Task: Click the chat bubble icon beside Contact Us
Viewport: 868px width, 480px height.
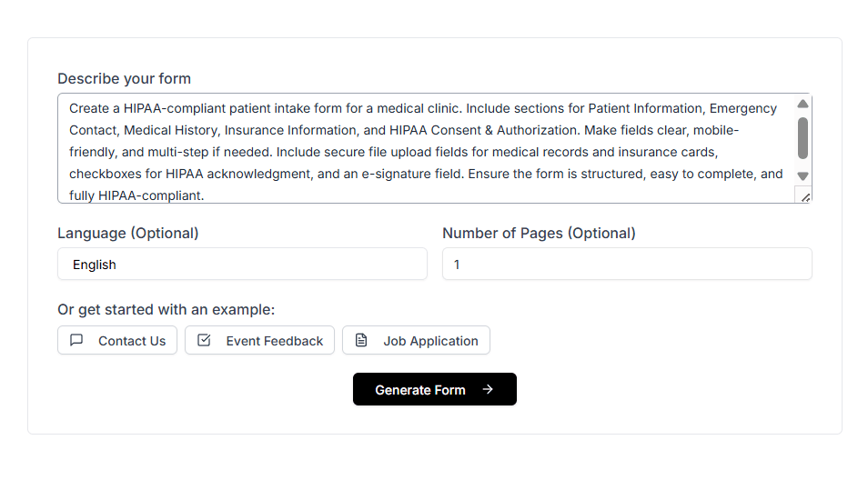Action: click(76, 340)
